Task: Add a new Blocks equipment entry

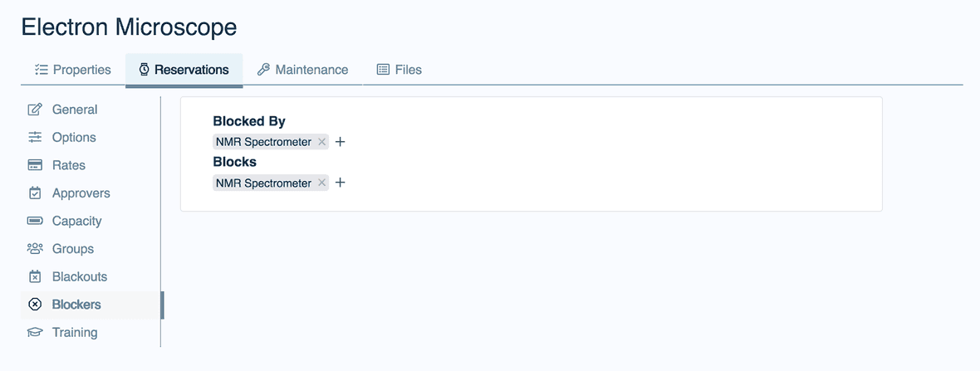Action: pos(340,183)
